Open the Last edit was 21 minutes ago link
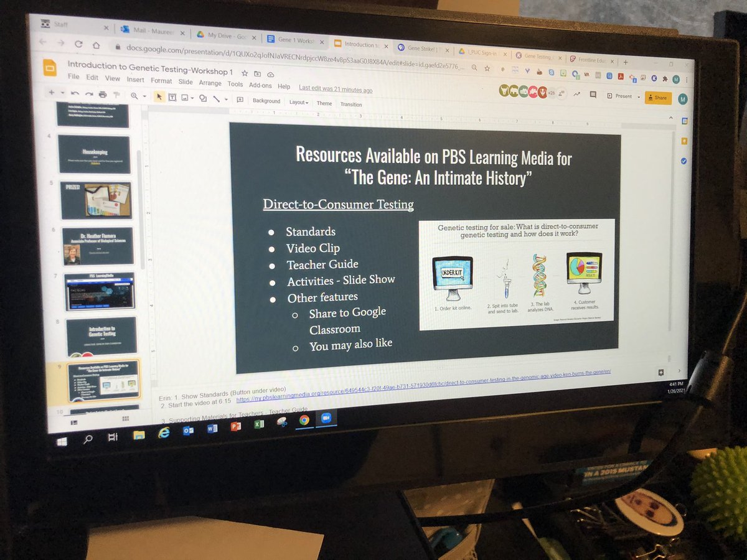The image size is (747, 560). click(336, 89)
